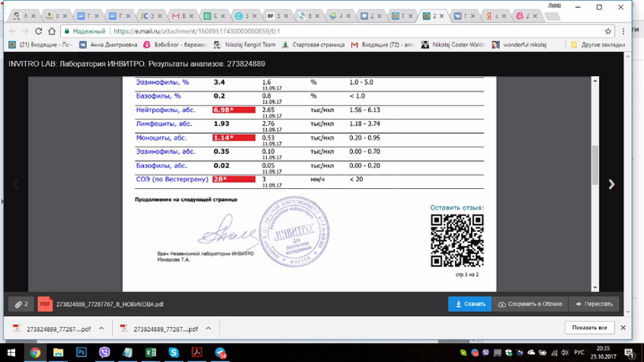Click the red PDF file icon
The image size is (644, 362).
pos(44,304)
